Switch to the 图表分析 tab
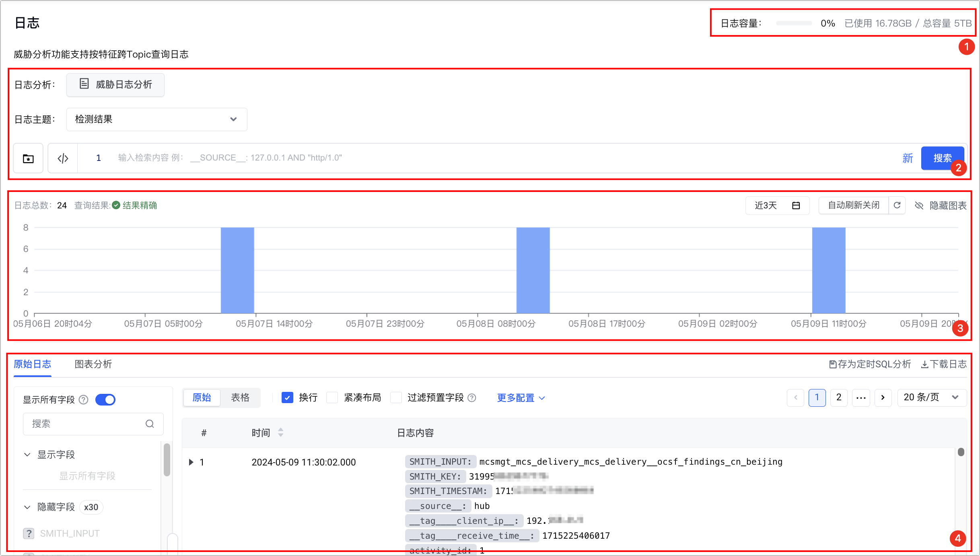980x556 pixels. 93,364
